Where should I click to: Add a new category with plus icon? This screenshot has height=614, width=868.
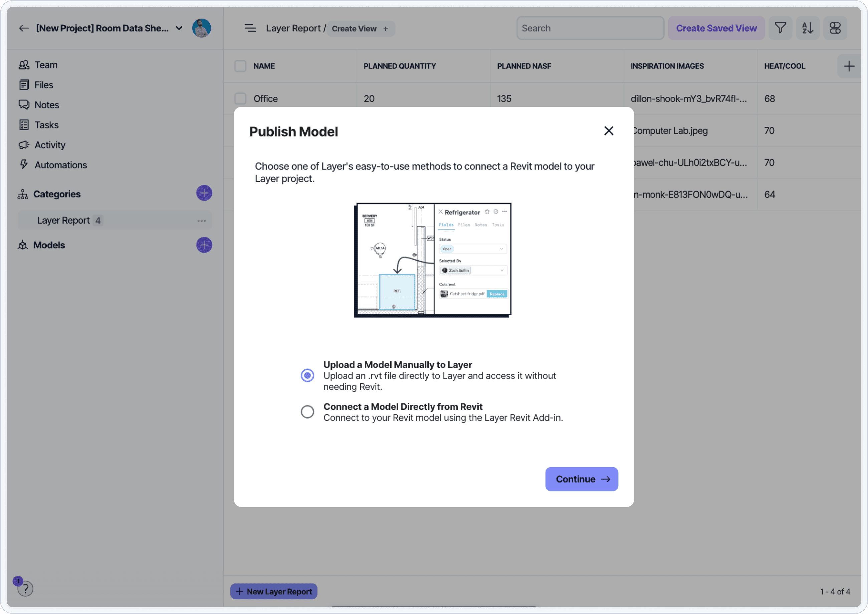[x=204, y=193]
